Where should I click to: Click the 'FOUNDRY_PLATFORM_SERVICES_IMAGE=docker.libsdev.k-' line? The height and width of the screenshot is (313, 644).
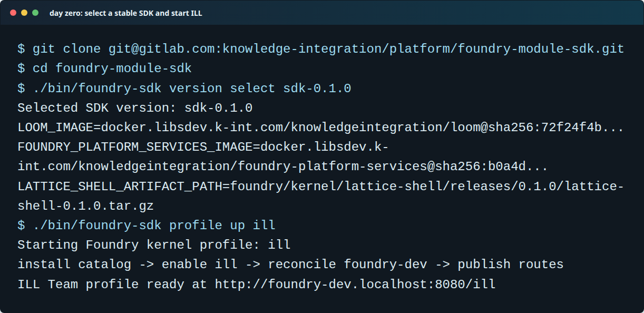click(x=203, y=147)
